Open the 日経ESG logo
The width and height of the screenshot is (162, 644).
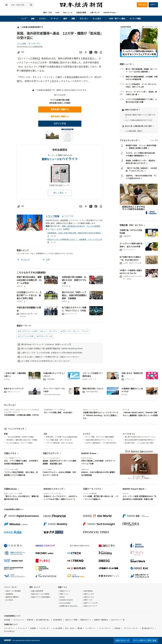pyautogui.click(x=104, y=561)
